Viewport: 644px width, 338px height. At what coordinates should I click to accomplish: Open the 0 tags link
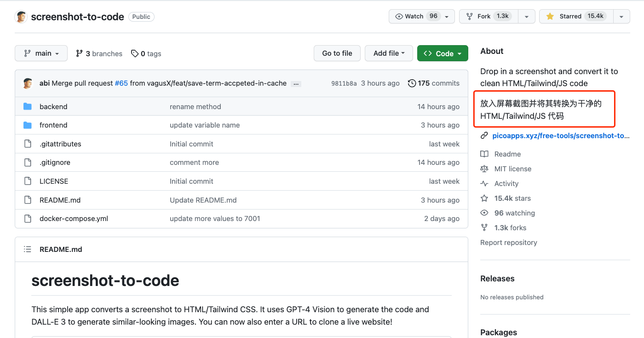click(146, 53)
